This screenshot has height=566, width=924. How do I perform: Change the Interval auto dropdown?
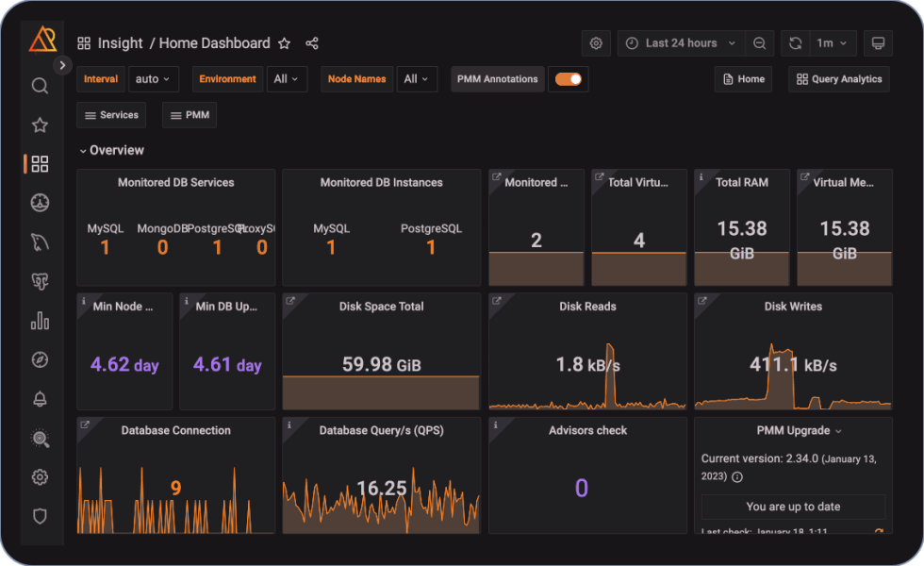(x=154, y=79)
